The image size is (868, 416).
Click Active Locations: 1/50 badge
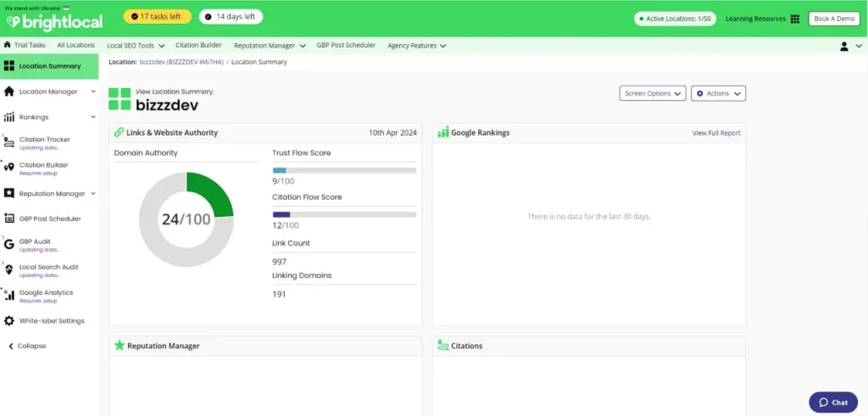pos(675,19)
